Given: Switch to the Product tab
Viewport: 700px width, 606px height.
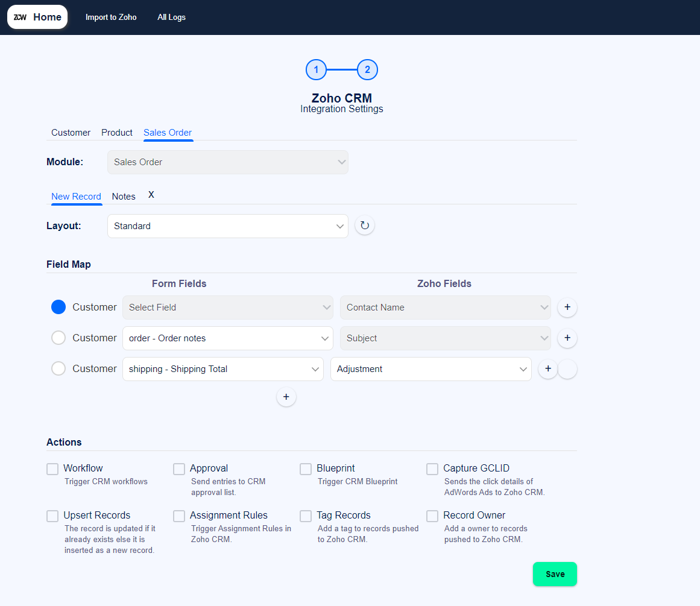Looking at the screenshot, I should click(117, 133).
